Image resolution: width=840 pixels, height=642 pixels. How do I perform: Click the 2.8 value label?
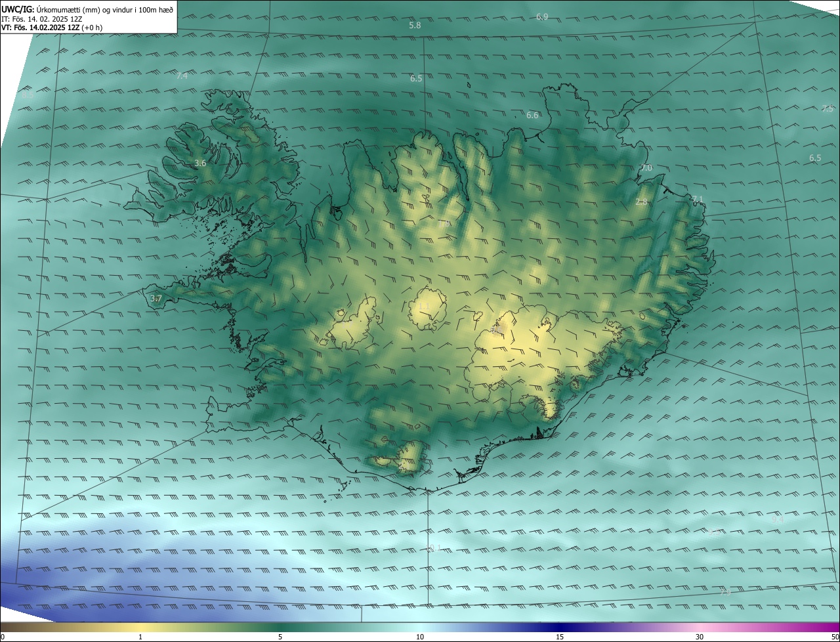pyautogui.click(x=641, y=202)
